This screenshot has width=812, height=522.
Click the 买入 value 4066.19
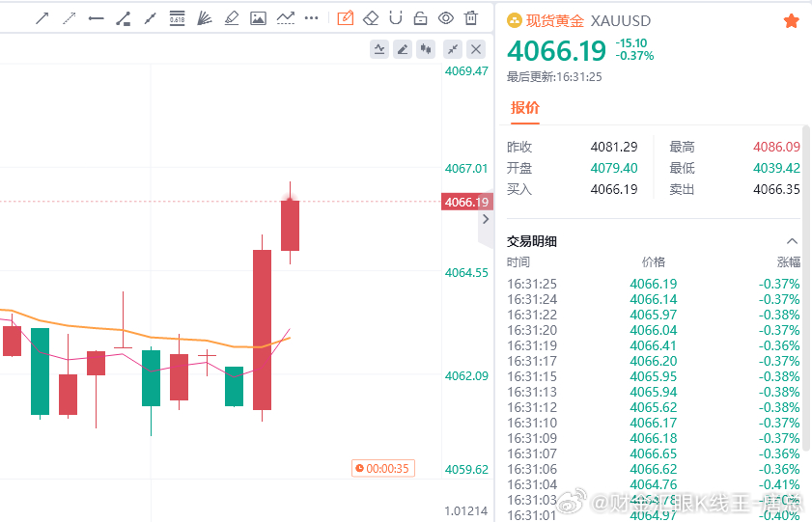[x=614, y=189]
